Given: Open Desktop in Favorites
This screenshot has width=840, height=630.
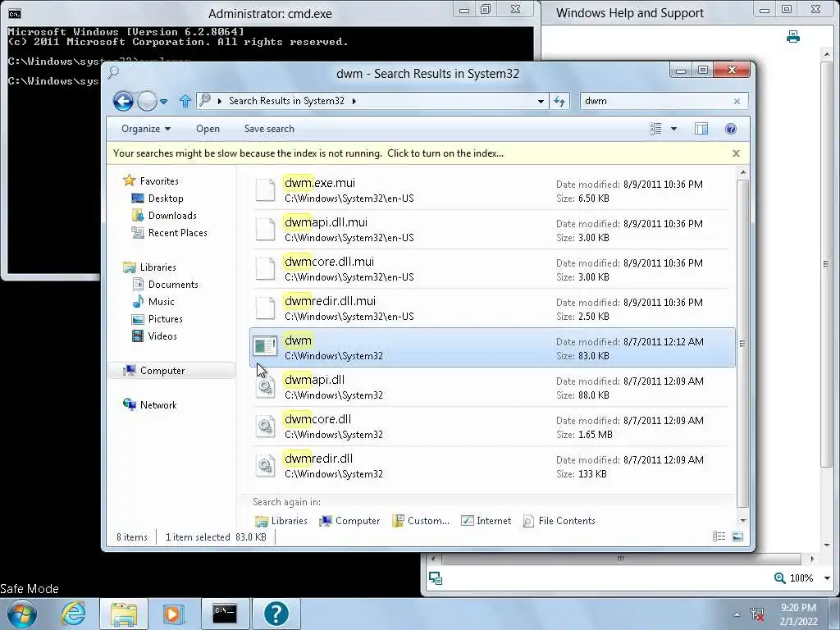Looking at the screenshot, I should 166,199.
